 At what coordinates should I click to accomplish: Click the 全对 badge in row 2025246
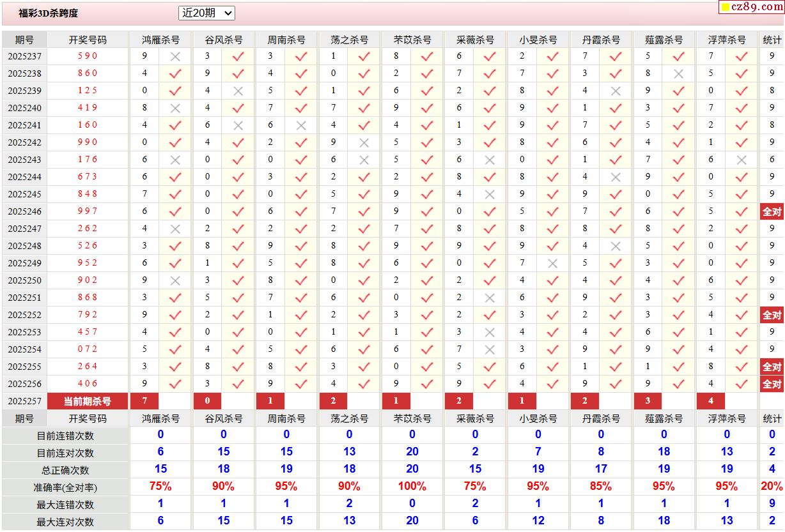coord(772,211)
